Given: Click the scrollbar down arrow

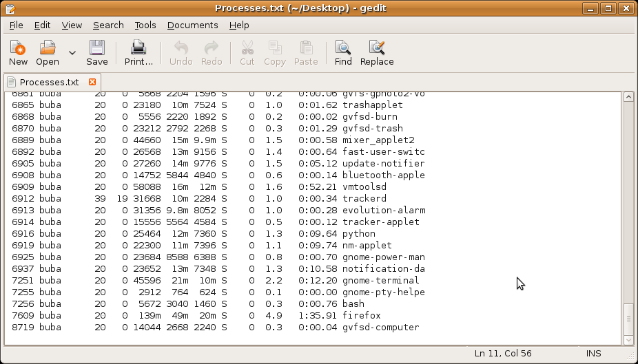Looking at the screenshot, I should (x=628, y=340).
